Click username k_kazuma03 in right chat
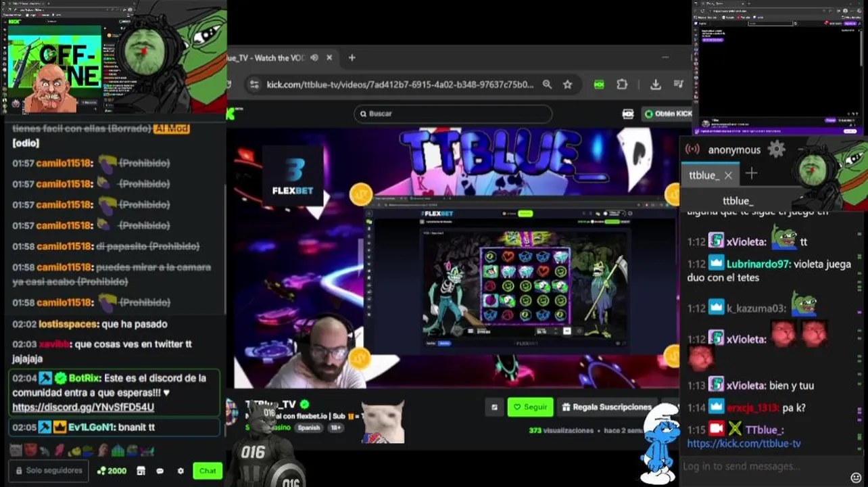The image size is (868, 487). coord(756,308)
